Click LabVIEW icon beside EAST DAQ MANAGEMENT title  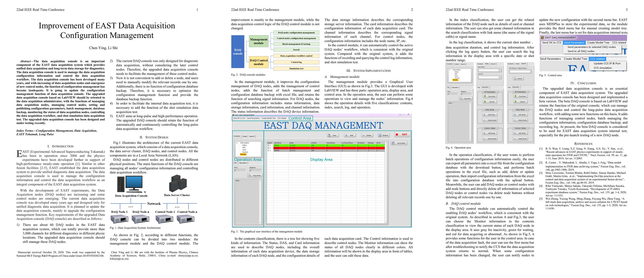[x=542, y=38]
